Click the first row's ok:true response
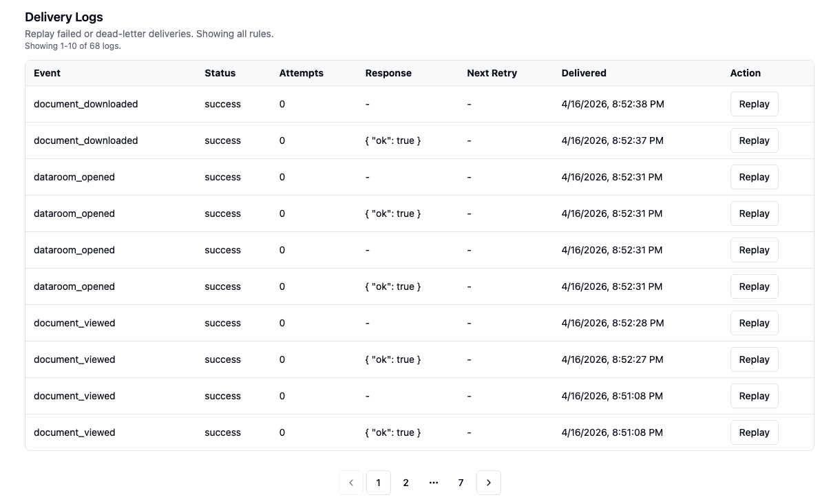The width and height of the screenshot is (831, 504). click(392, 140)
